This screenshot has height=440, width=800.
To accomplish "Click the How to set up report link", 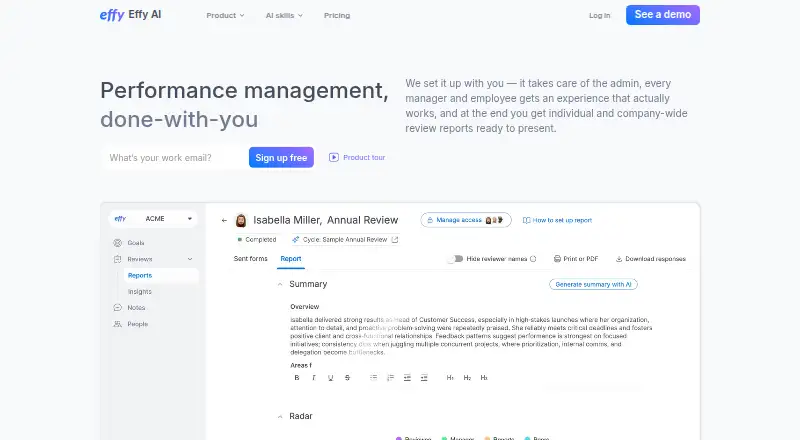I will tap(562, 221).
